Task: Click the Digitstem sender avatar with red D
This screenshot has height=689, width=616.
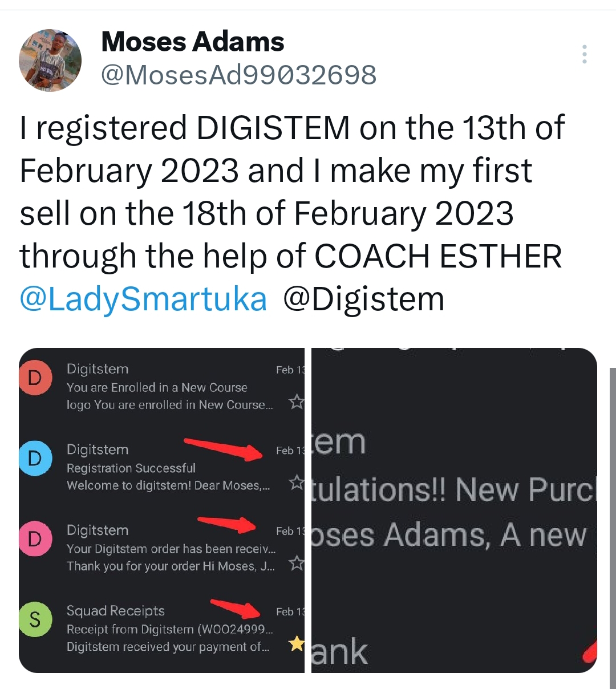Action: point(35,377)
